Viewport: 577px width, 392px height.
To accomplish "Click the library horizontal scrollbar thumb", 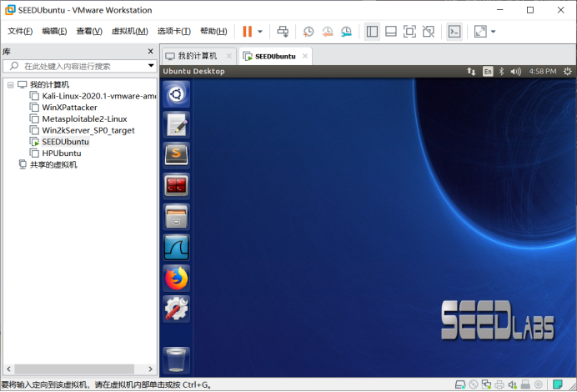I will tap(74, 369).
